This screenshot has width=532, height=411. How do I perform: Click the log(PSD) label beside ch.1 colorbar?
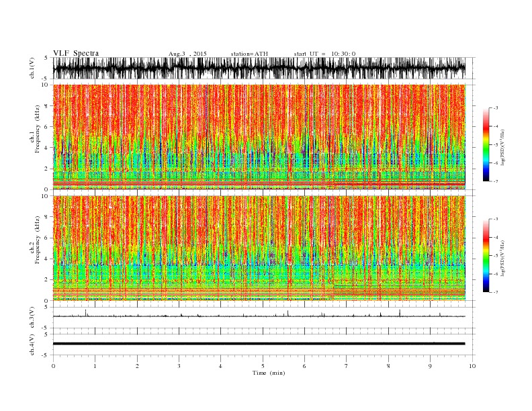pos(502,146)
